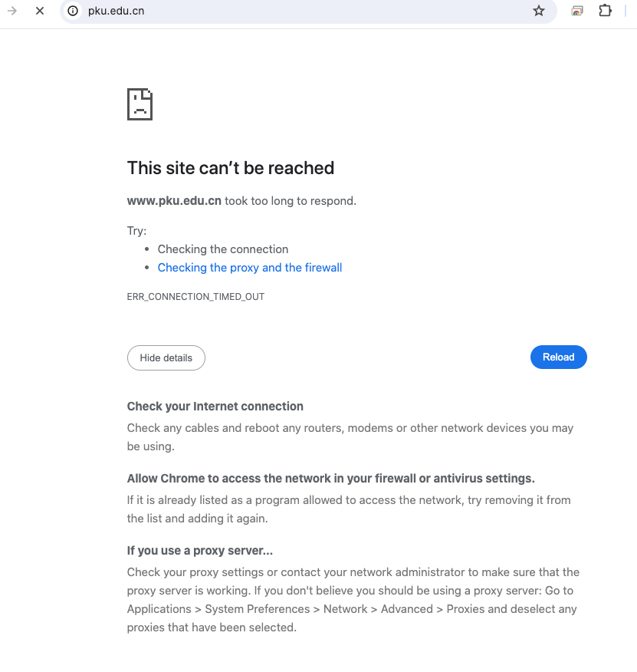The image size is (637, 672).
Task: Click the Checking the connection bullet item
Action: (x=223, y=249)
